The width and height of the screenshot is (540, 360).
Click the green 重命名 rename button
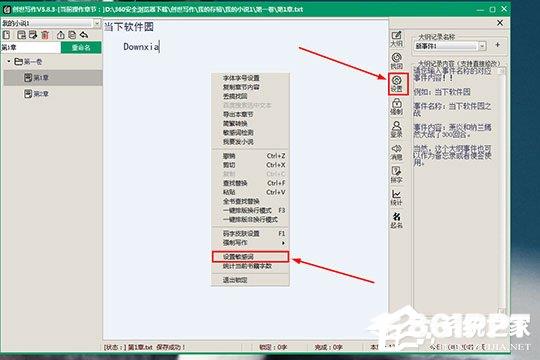[81, 48]
